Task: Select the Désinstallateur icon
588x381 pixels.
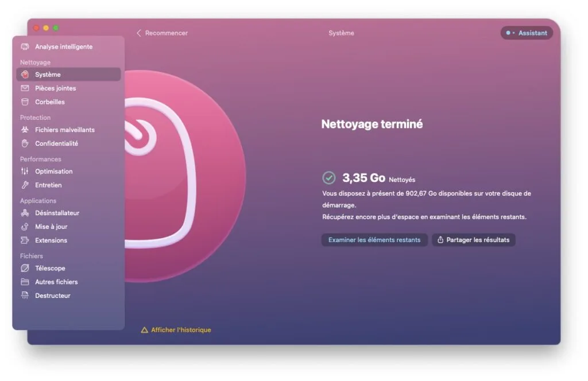Action: click(x=24, y=212)
